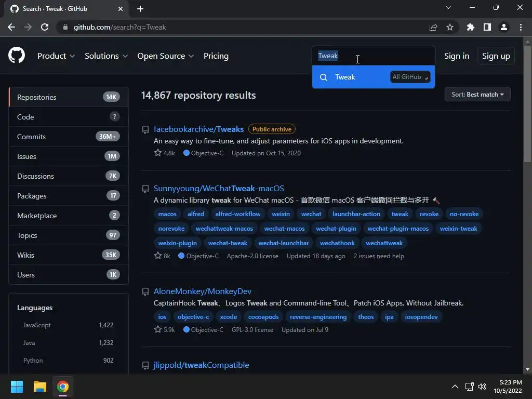
Task: Select Tweak All GitHub search suggestion
Action: coord(373,77)
